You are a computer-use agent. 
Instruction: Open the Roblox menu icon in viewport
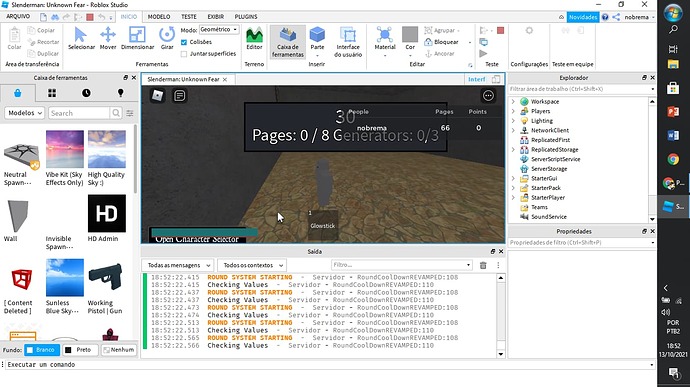158,95
